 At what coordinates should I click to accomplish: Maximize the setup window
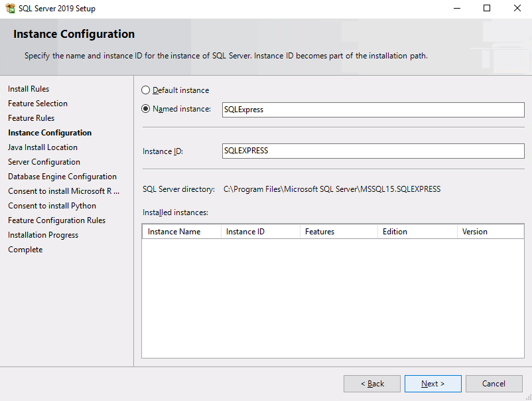coord(487,8)
